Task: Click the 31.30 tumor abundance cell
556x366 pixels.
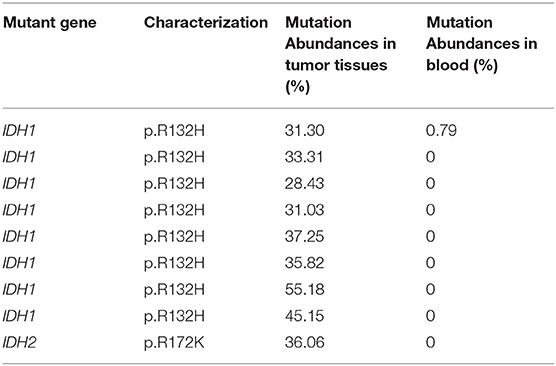Action: tap(304, 131)
